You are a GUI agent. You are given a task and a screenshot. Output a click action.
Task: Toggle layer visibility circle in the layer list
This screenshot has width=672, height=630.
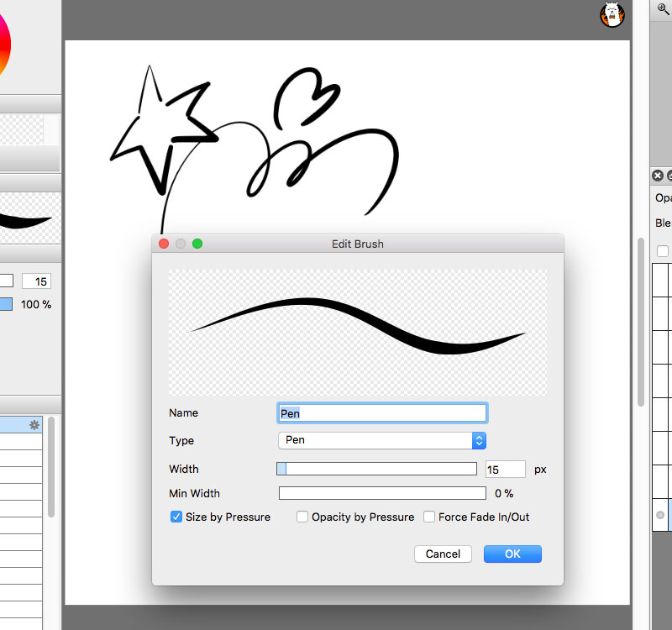click(x=660, y=515)
